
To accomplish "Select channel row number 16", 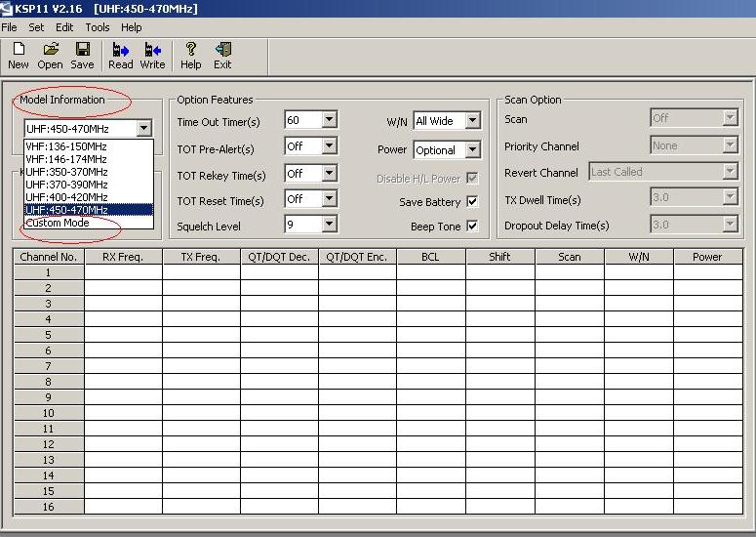I will [x=49, y=507].
